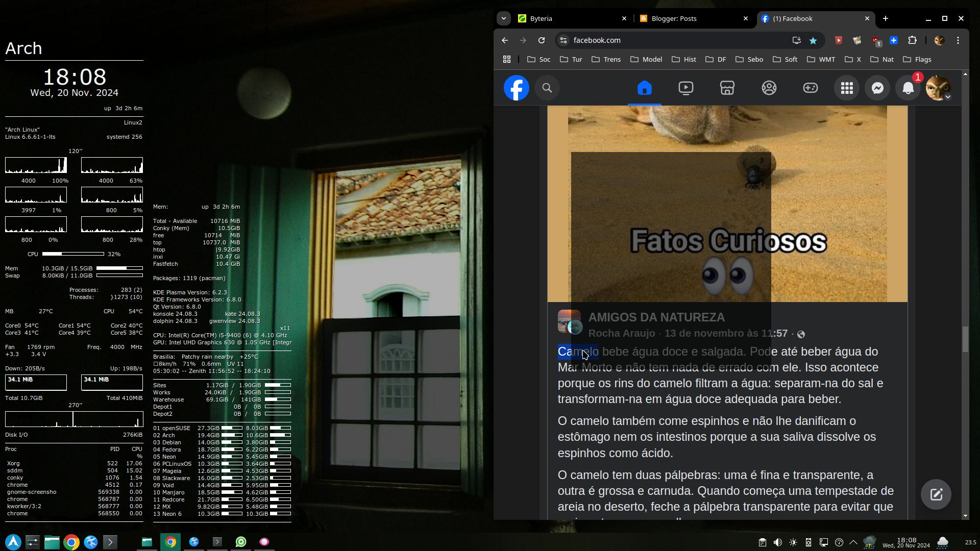Viewport: 980px width, 551px height.
Task: Open Facebook Groups icon
Action: point(769,88)
